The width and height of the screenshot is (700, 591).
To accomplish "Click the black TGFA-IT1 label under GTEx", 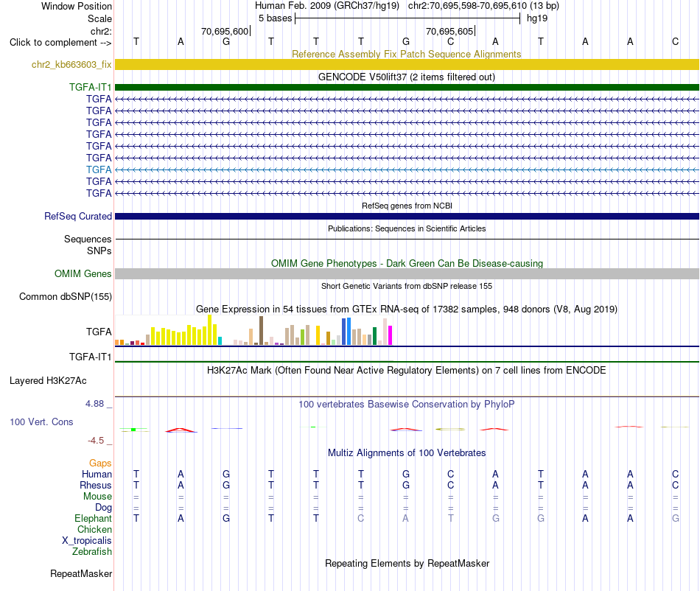I will (x=90, y=357).
